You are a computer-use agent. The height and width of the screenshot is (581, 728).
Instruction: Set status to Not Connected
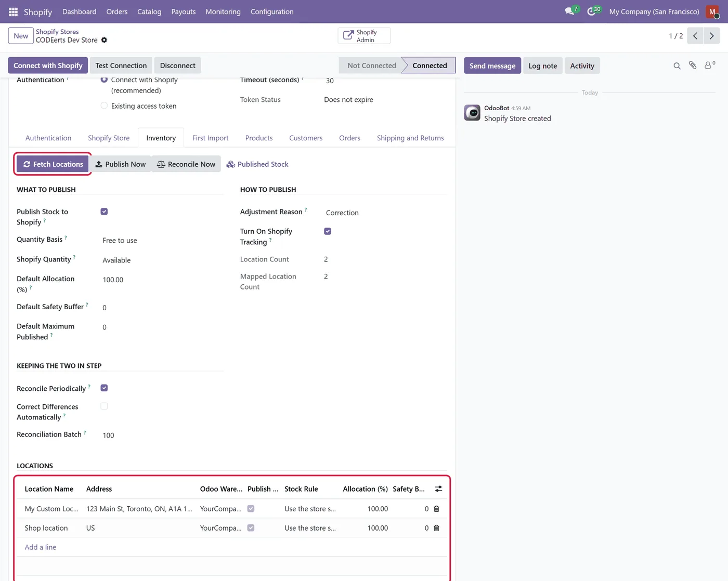(x=372, y=65)
